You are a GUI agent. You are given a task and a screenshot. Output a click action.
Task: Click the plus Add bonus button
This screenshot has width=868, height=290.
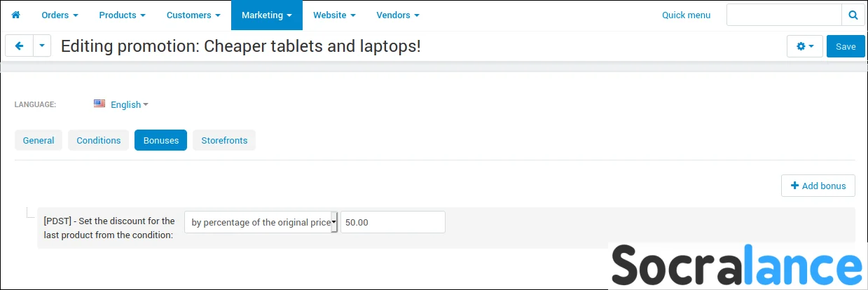(x=818, y=186)
